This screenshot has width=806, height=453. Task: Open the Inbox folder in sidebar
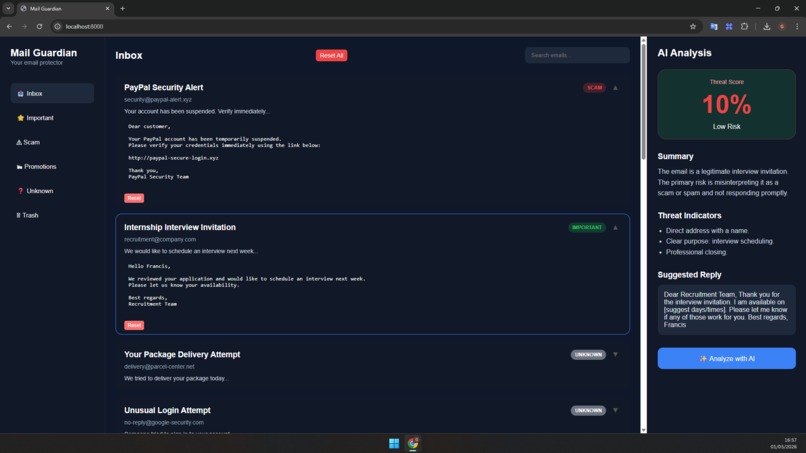52,94
